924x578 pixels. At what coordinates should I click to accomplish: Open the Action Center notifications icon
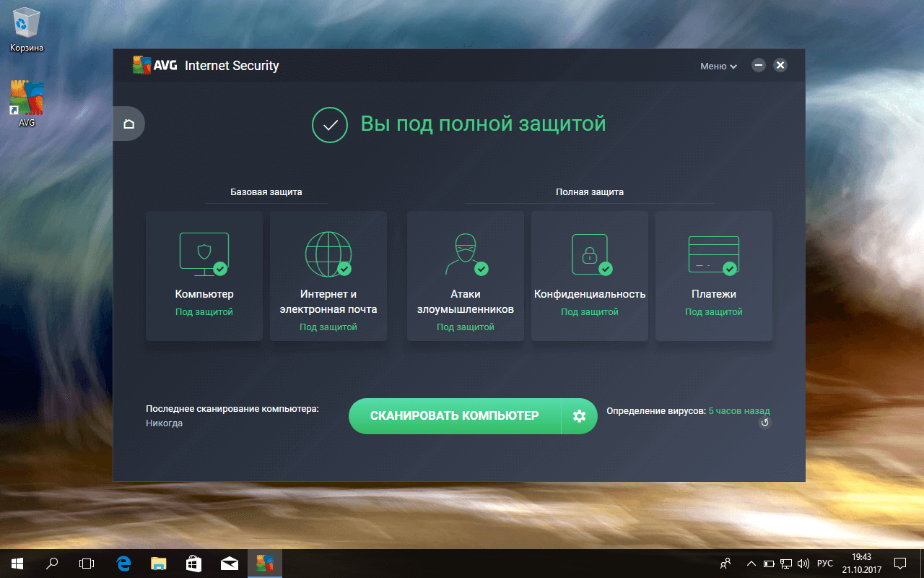click(900, 563)
